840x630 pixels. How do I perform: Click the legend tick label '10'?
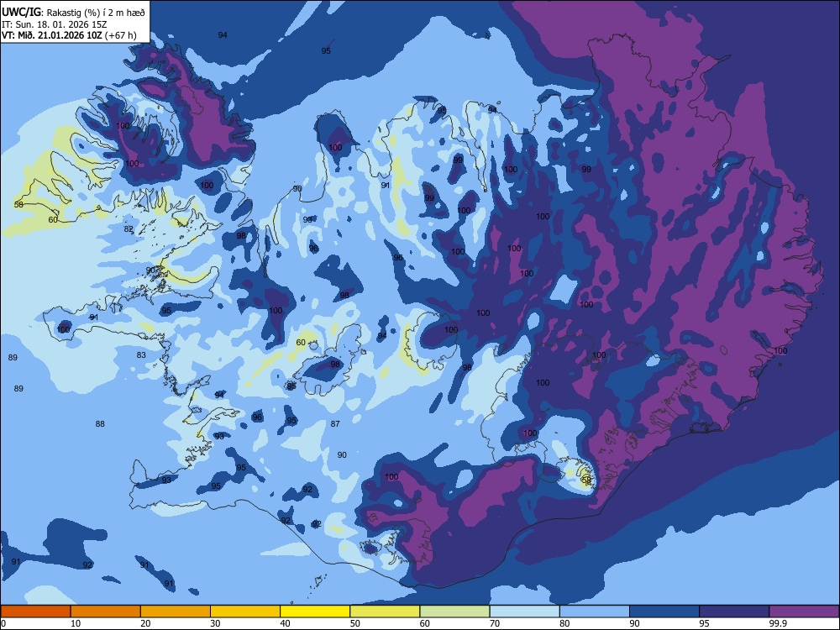[76, 623]
